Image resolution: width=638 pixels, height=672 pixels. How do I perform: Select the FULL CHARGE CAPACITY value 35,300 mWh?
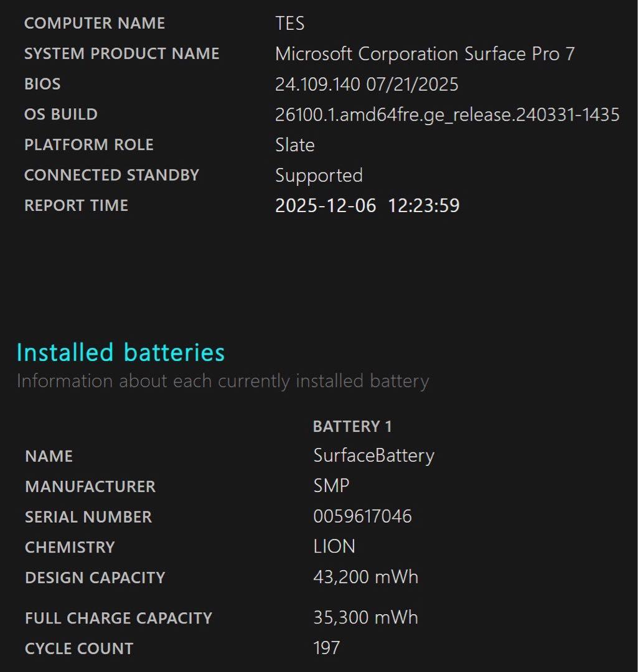click(364, 617)
